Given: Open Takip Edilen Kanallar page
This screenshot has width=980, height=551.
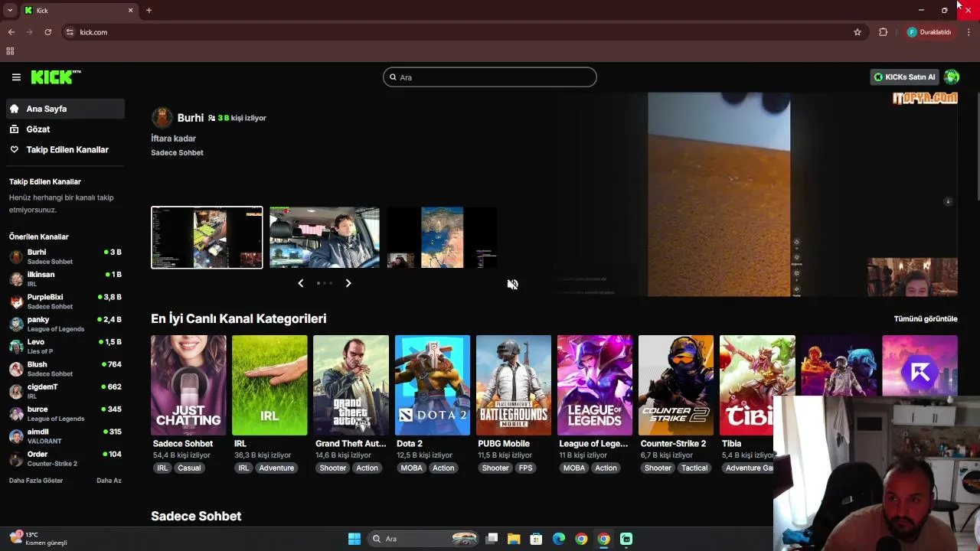Looking at the screenshot, I should (x=66, y=150).
